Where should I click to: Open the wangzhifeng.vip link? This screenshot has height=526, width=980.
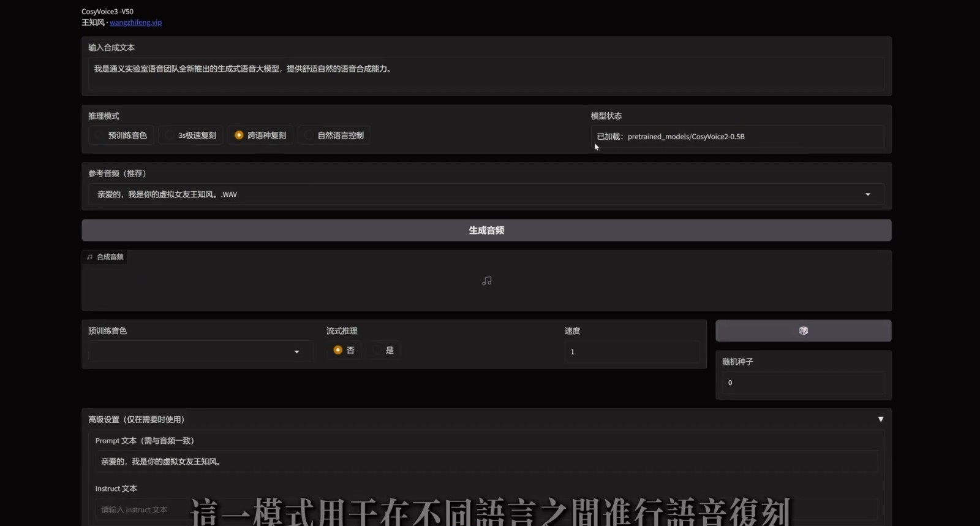pyautogui.click(x=135, y=23)
